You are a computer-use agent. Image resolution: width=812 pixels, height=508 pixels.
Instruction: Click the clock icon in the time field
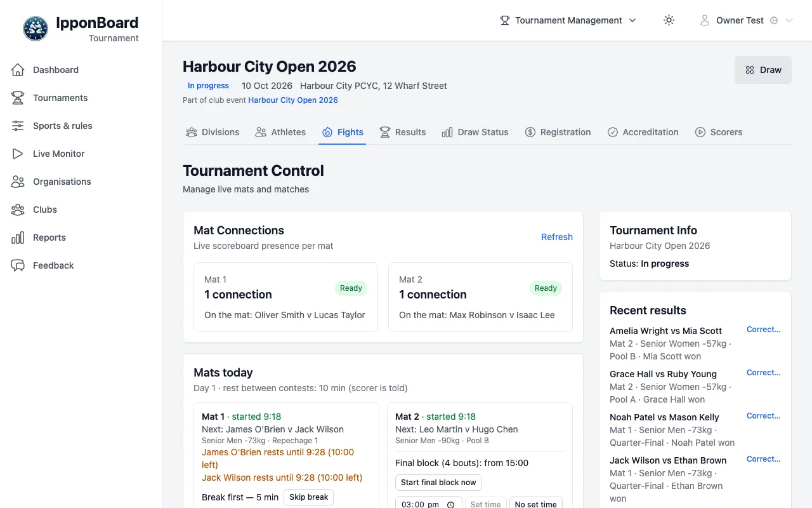click(450, 505)
